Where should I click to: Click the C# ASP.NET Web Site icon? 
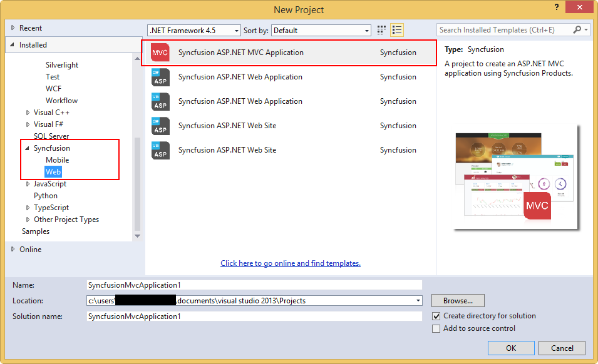pos(160,126)
